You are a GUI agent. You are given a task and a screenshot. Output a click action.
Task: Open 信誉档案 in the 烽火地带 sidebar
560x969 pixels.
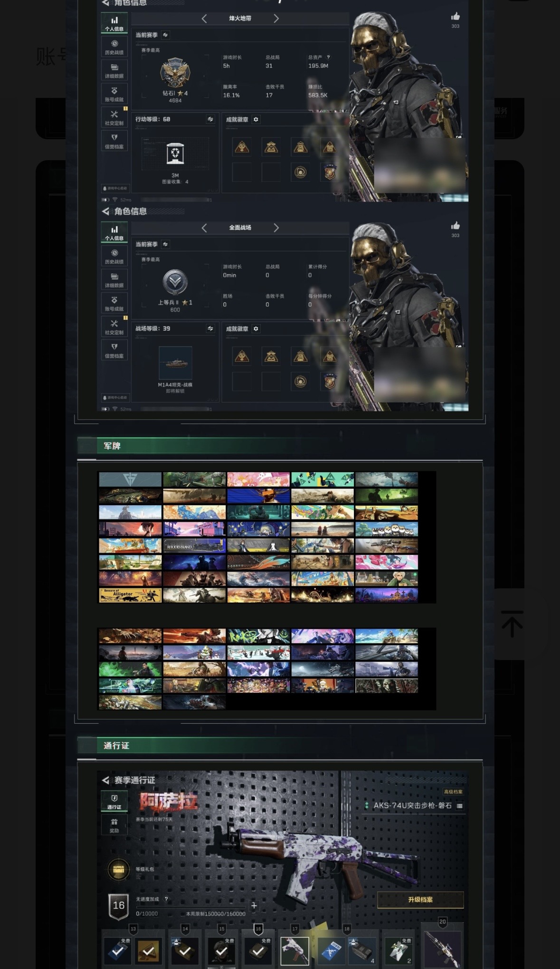click(x=114, y=141)
